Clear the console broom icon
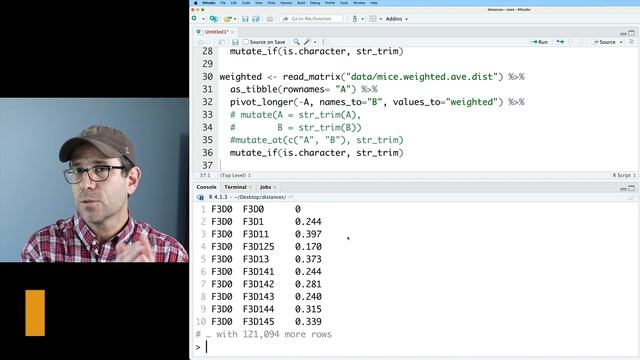Viewport: 640px width, 360px height. point(631,198)
